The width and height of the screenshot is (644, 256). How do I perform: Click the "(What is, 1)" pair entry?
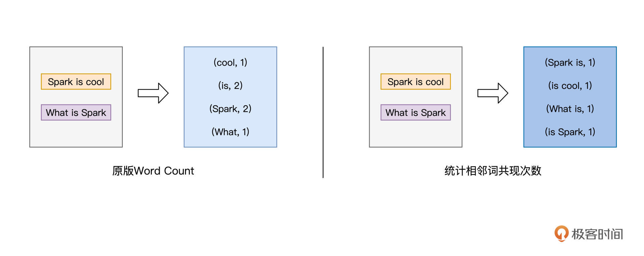click(570, 109)
